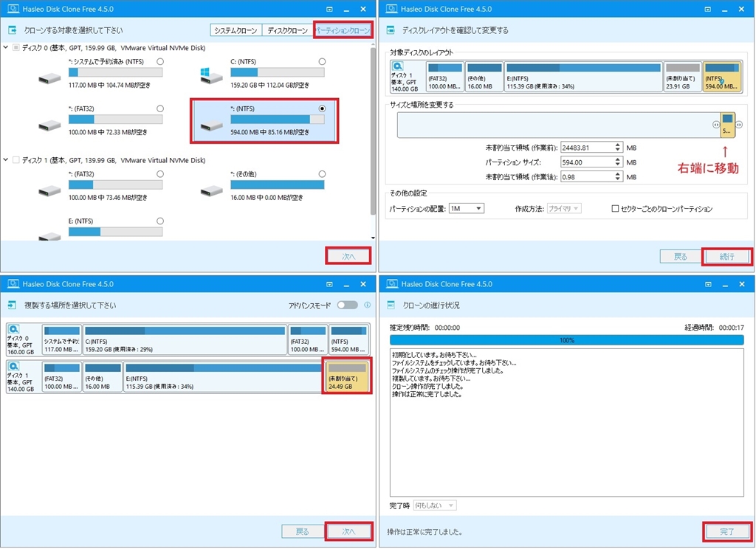Click the Windows C: (NTFS) drive icon

pyautogui.click(x=211, y=76)
